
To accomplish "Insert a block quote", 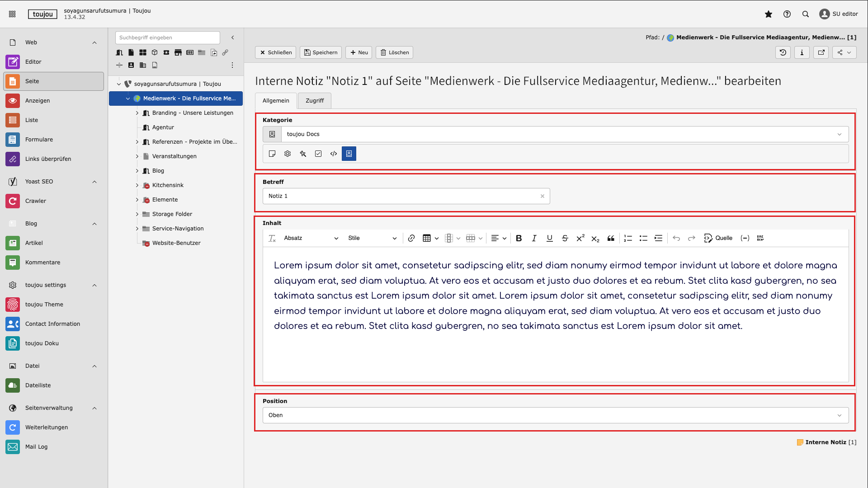I will coord(611,238).
